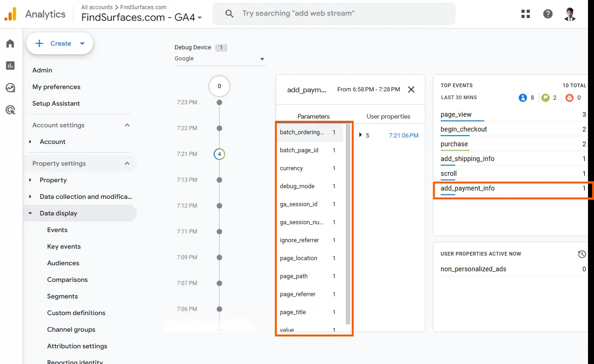Open the Advertising icon in left rail
This screenshot has height=364, width=594.
(10, 110)
